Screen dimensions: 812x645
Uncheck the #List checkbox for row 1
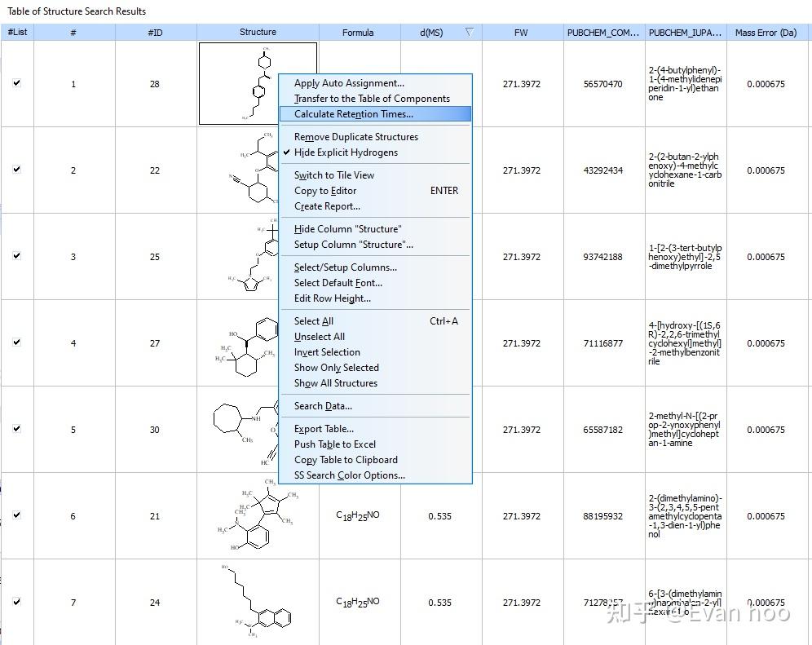coord(17,83)
